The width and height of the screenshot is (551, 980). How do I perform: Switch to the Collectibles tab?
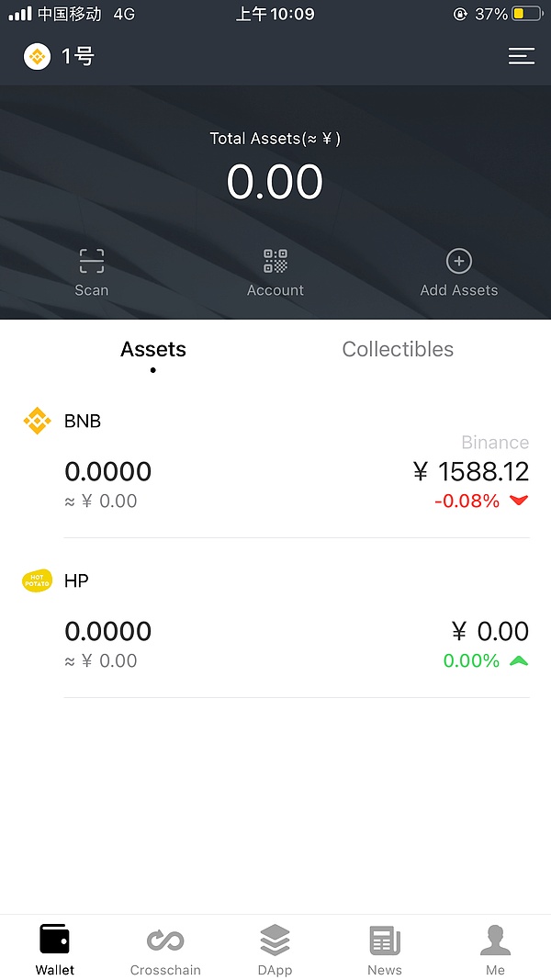[x=398, y=349]
